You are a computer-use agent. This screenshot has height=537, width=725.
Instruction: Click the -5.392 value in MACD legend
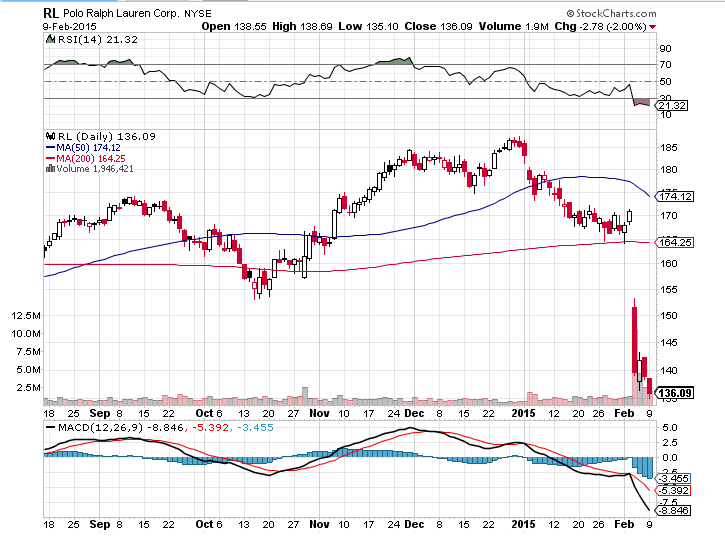click(210, 427)
